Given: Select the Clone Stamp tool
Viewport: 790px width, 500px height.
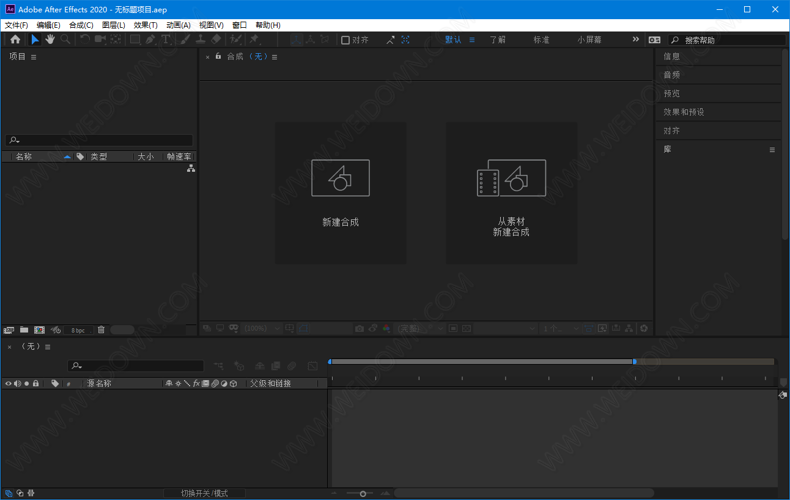Looking at the screenshot, I should tap(200, 39).
